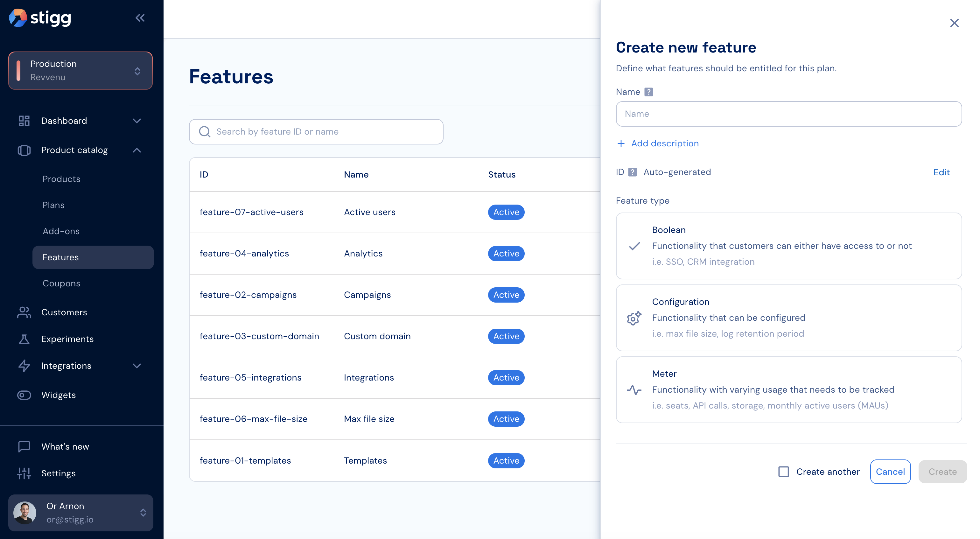Screen dimensions: 980x539
Task: Select the Boolean feature type
Action: (x=789, y=246)
